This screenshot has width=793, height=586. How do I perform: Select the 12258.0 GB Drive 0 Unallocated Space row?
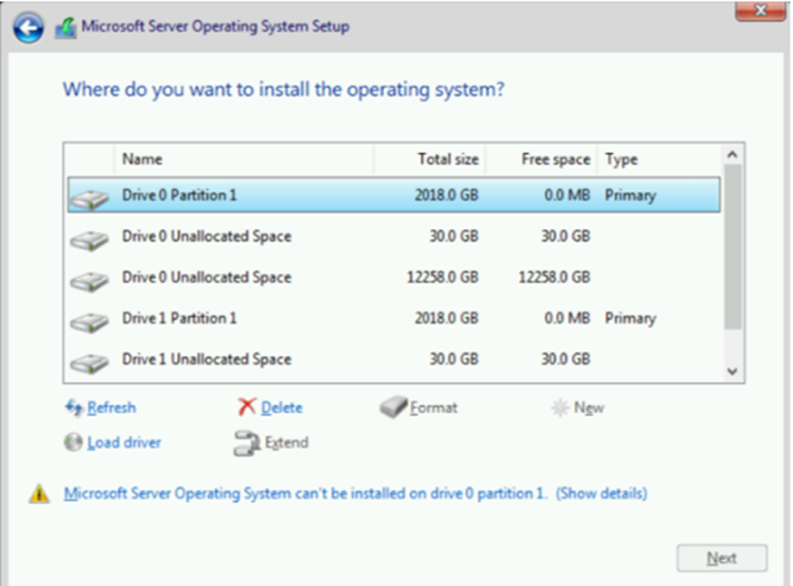pos(394,277)
